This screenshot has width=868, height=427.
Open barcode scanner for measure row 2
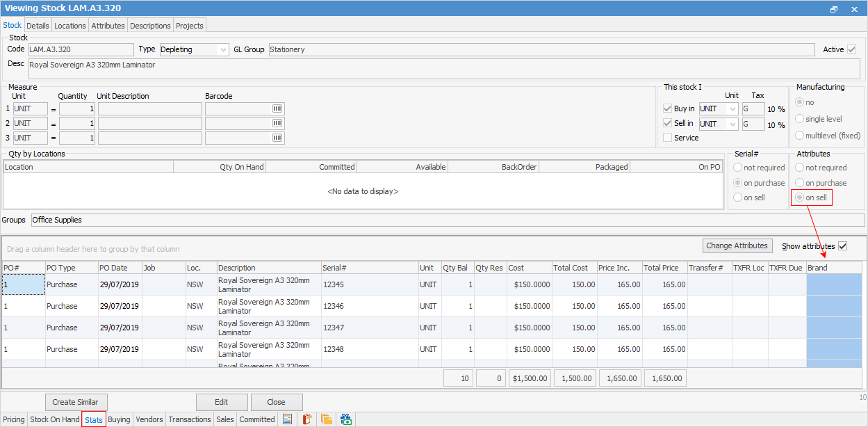coord(277,123)
